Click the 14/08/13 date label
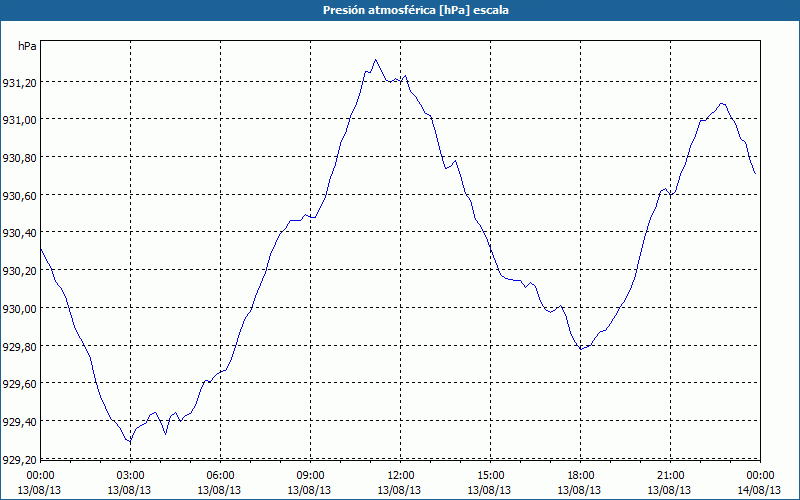This screenshot has height=500, width=800. click(759, 490)
